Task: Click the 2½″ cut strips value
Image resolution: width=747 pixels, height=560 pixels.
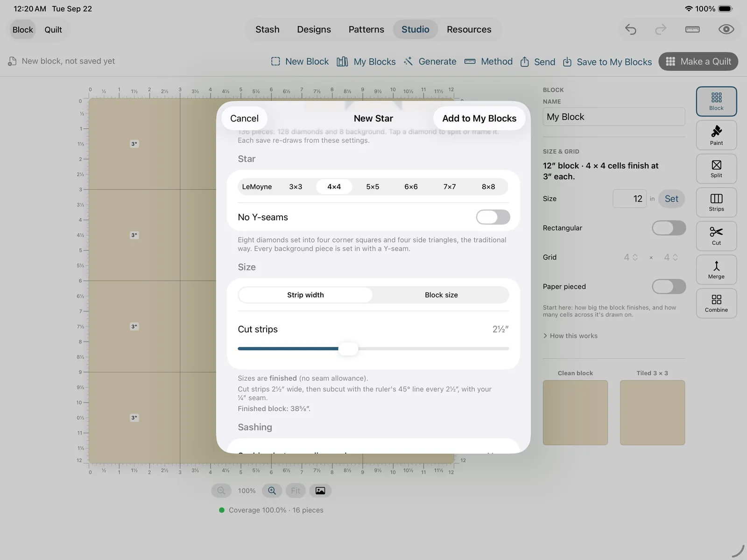Action: pyautogui.click(x=500, y=329)
